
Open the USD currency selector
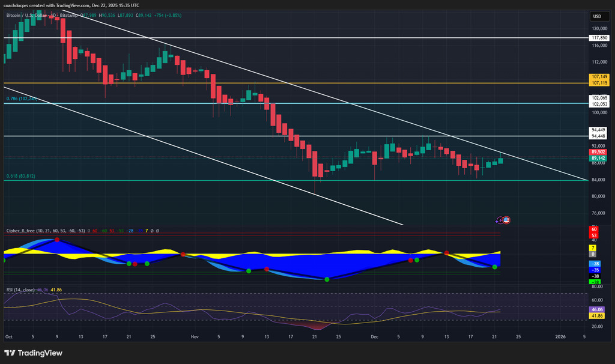click(x=596, y=16)
